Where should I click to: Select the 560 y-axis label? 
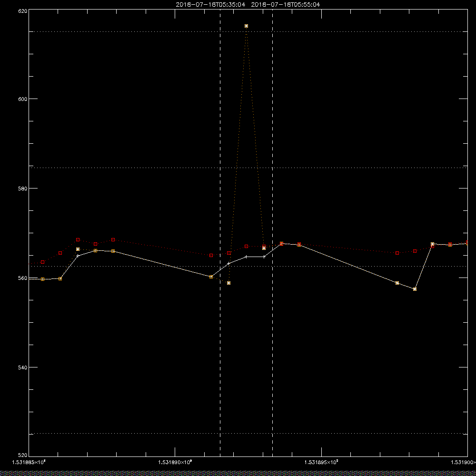pos(23,278)
